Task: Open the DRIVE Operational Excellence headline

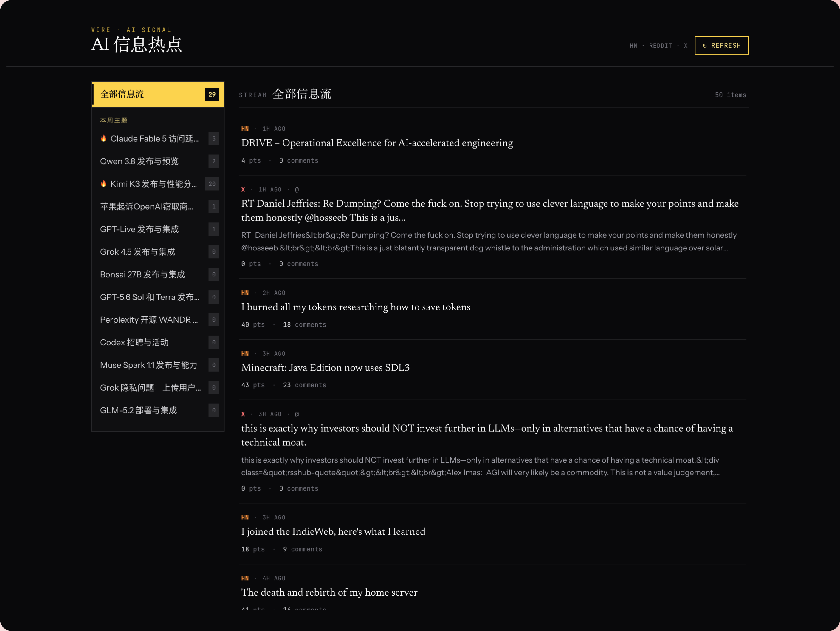Action: coord(377,143)
